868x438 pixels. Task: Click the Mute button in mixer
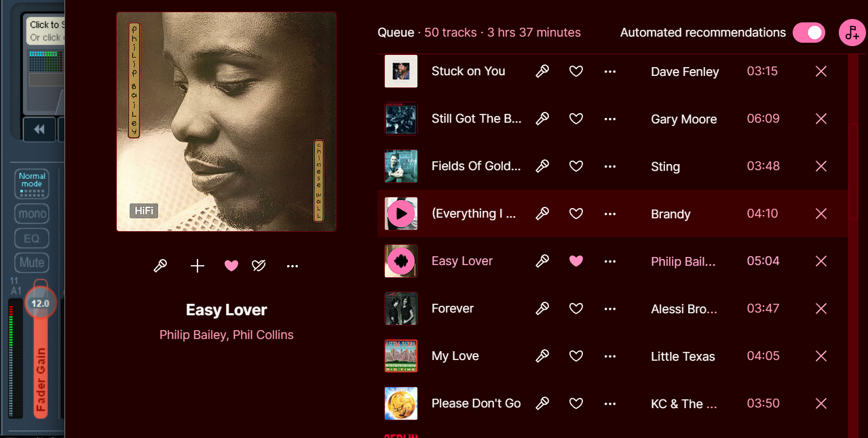click(32, 262)
